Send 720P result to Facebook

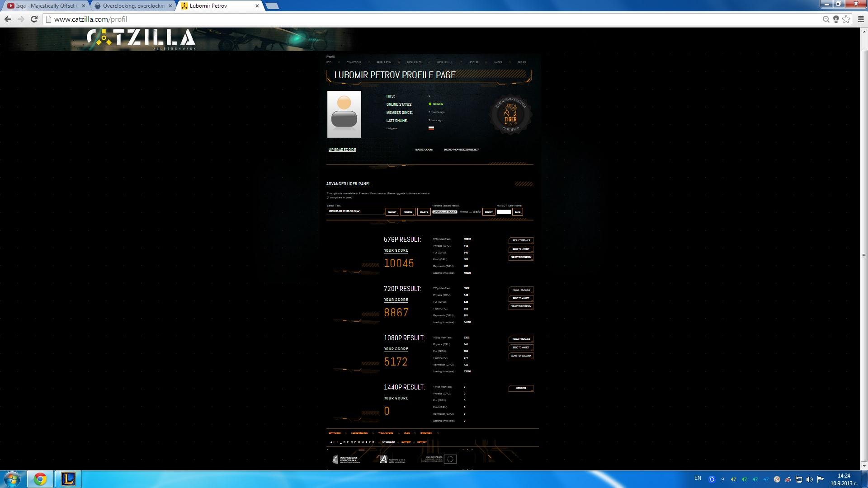[521, 306]
